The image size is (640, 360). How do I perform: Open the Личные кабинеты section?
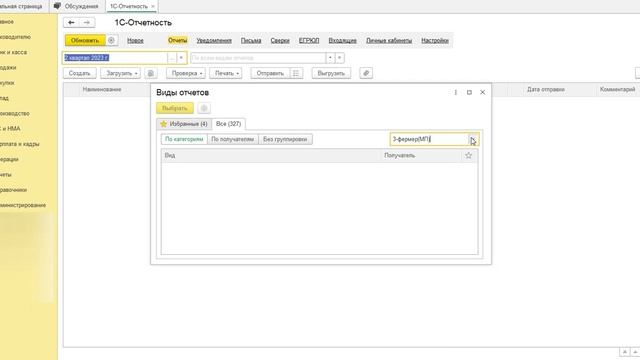tap(389, 40)
